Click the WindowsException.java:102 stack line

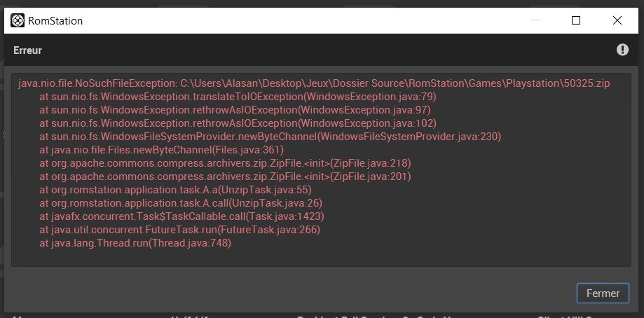238,123
